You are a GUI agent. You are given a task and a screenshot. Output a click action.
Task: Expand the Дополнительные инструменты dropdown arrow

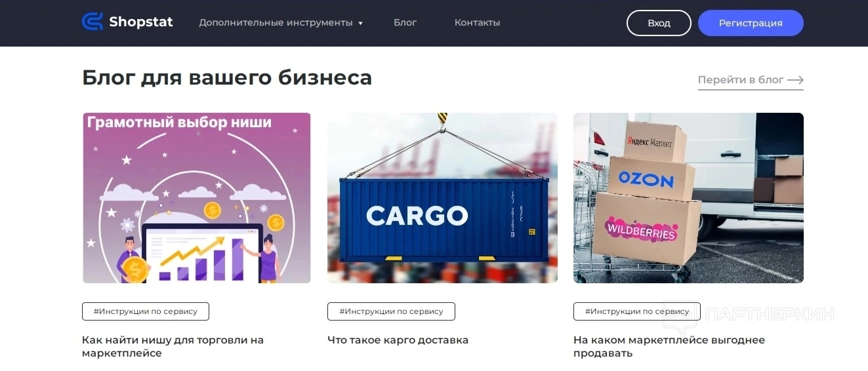click(360, 24)
